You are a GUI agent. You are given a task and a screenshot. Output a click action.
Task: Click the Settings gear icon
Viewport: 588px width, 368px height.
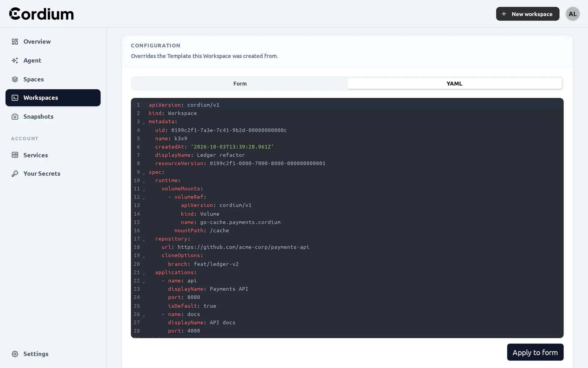coord(15,354)
